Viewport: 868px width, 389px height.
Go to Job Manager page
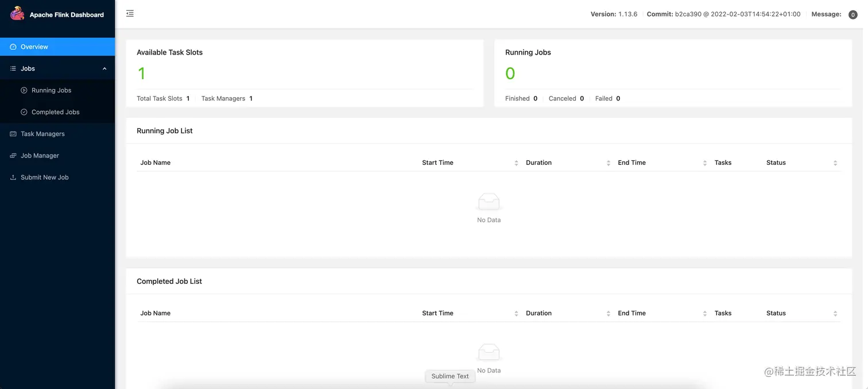40,156
